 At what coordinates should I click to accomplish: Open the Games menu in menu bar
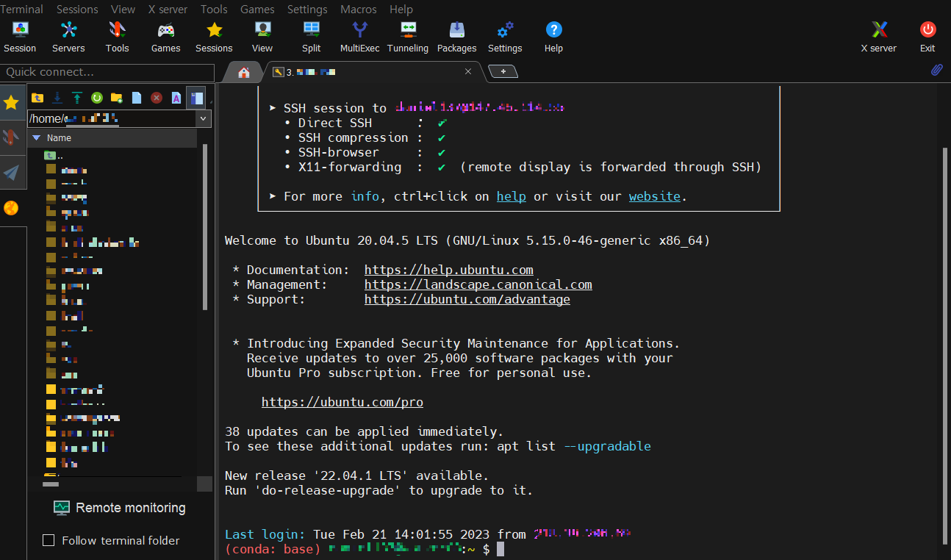pos(257,9)
